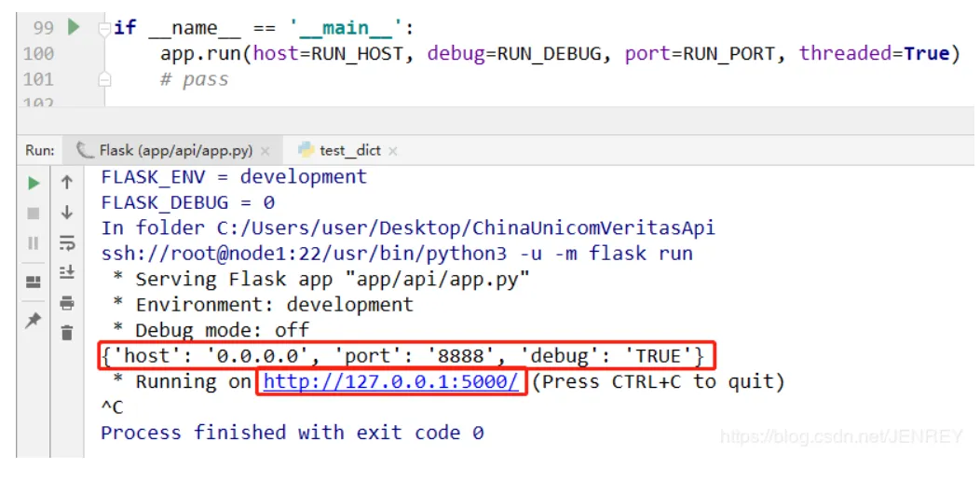Click line number 100 in the gutter

tap(38, 54)
